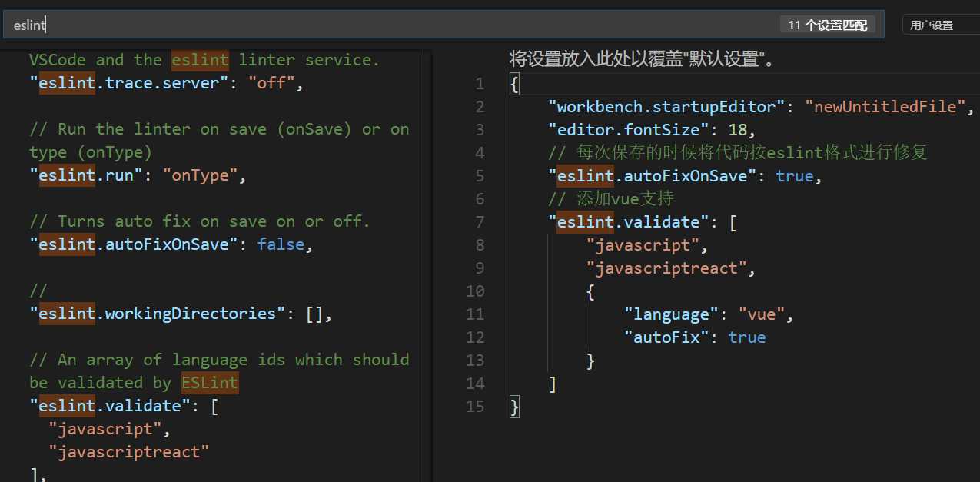
Task: Click the closing brace on line 15
Action: point(514,406)
